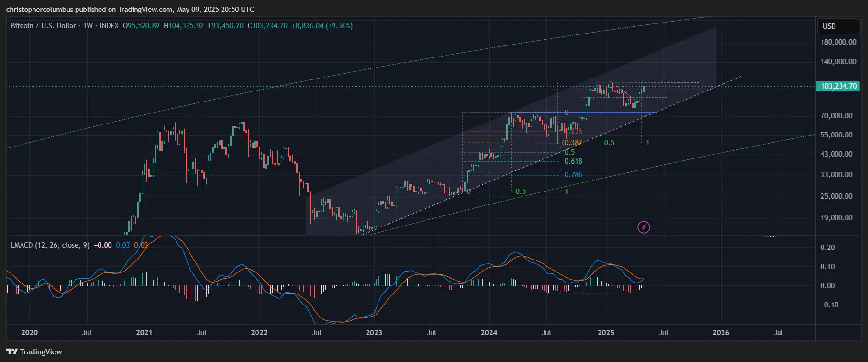Click the 0.20 LMACD scale value
The height and width of the screenshot is (362, 868).
tap(827, 248)
